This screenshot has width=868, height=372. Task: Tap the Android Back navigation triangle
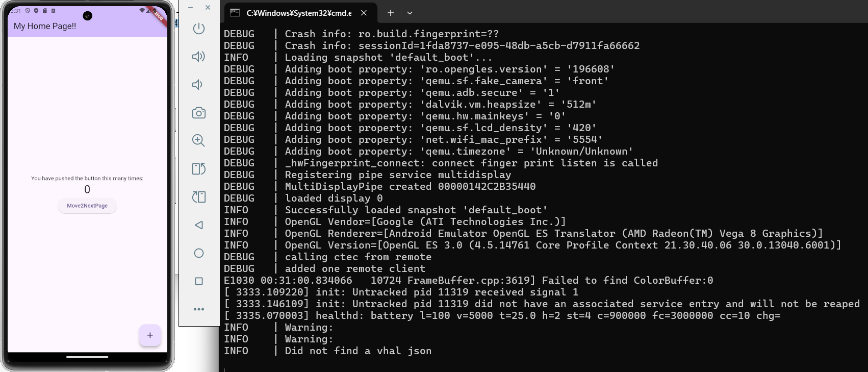(x=199, y=225)
